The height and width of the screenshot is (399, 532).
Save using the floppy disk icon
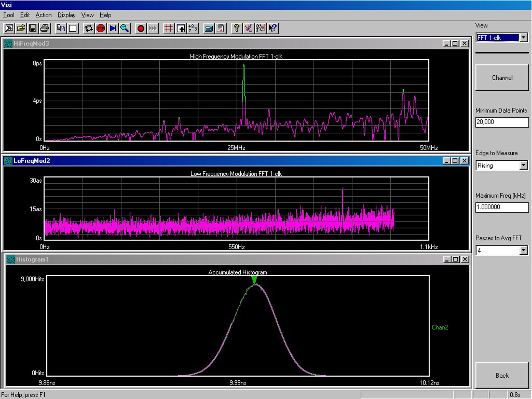(33, 28)
